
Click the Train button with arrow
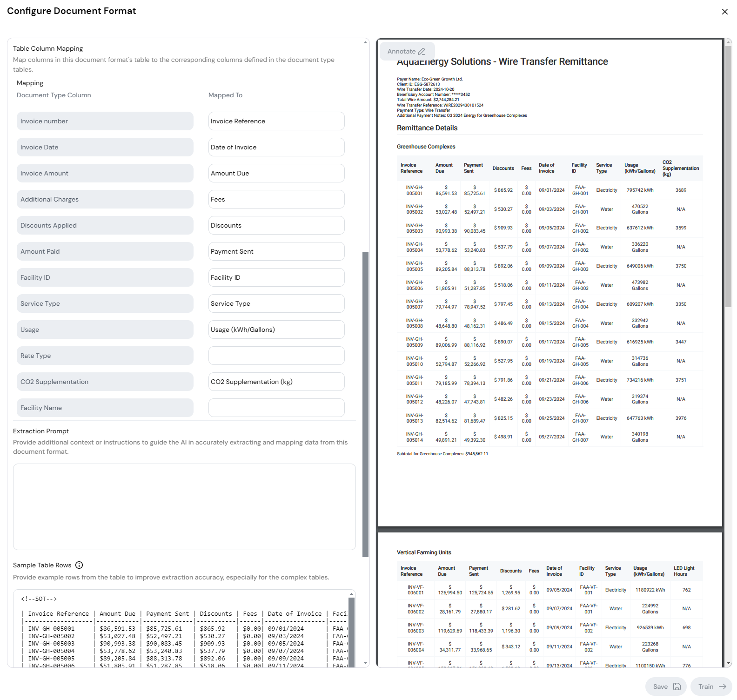pos(711,687)
